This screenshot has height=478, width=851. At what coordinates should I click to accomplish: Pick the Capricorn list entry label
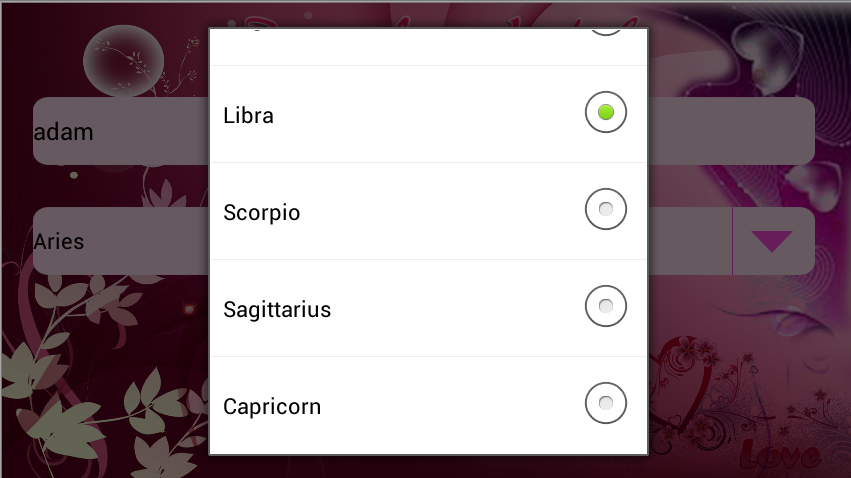tap(272, 406)
